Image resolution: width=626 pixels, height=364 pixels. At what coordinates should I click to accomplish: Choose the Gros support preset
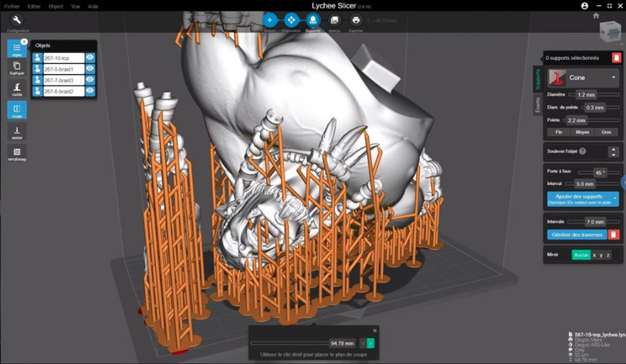607,132
